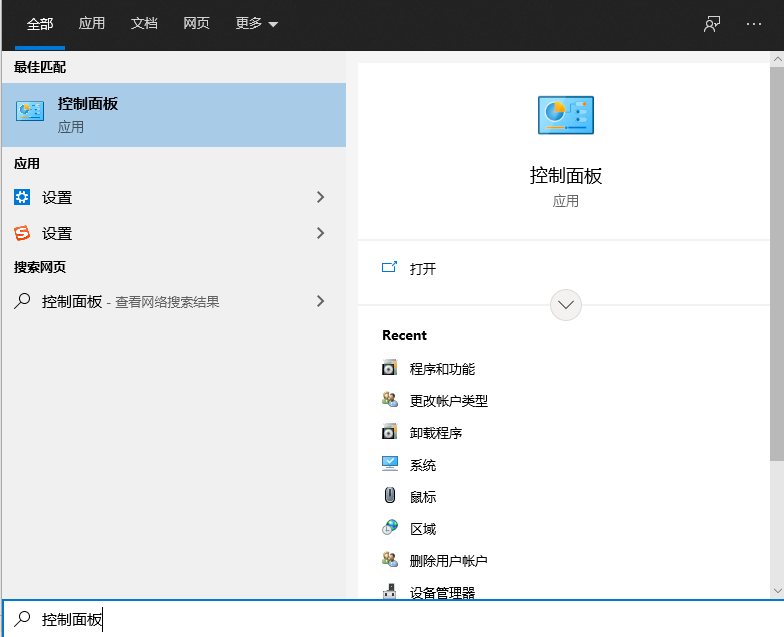This screenshot has width=784, height=637.
Task: Click the 鼠标 mouse icon
Action: [x=390, y=496]
